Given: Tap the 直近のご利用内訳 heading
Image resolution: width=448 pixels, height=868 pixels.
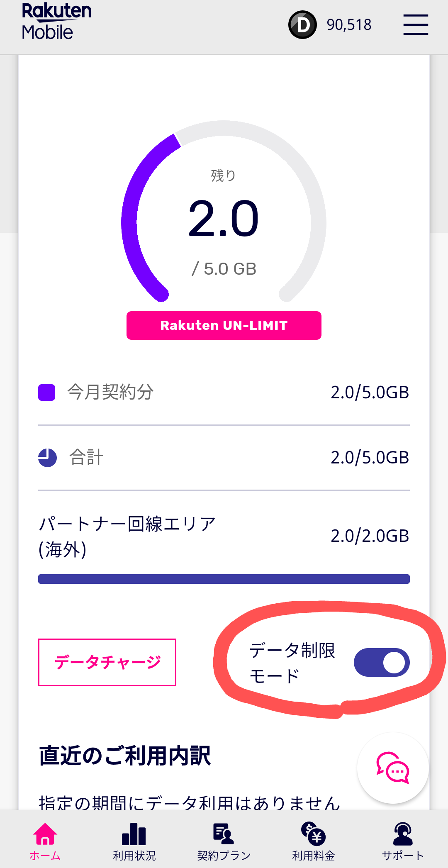Looking at the screenshot, I should pos(125,756).
